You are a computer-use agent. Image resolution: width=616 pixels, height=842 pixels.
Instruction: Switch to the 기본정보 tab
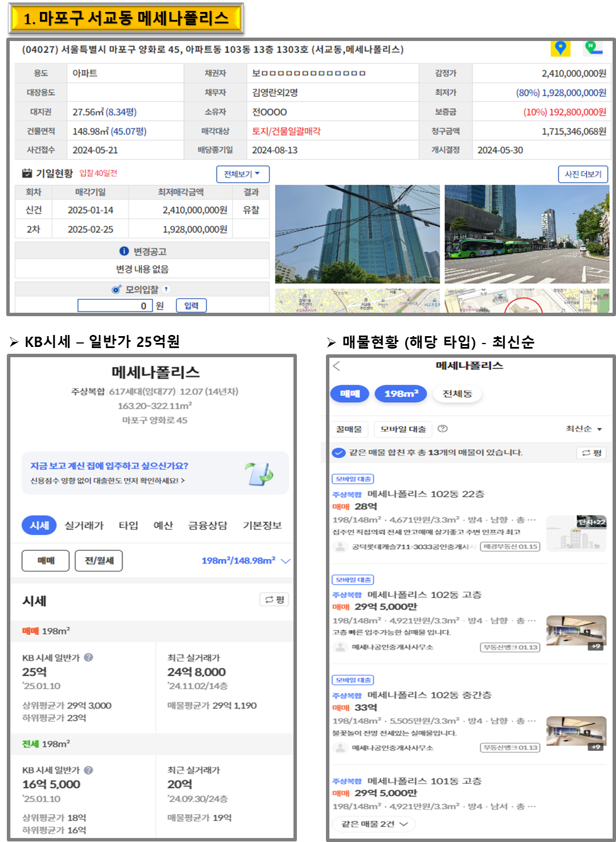click(262, 525)
